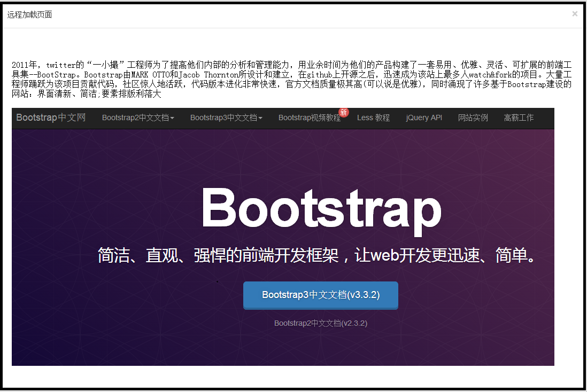The width and height of the screenshot is (587, 392).
Task: Open 网站实例 in the navbar
Action: click(x=473, y=118)
